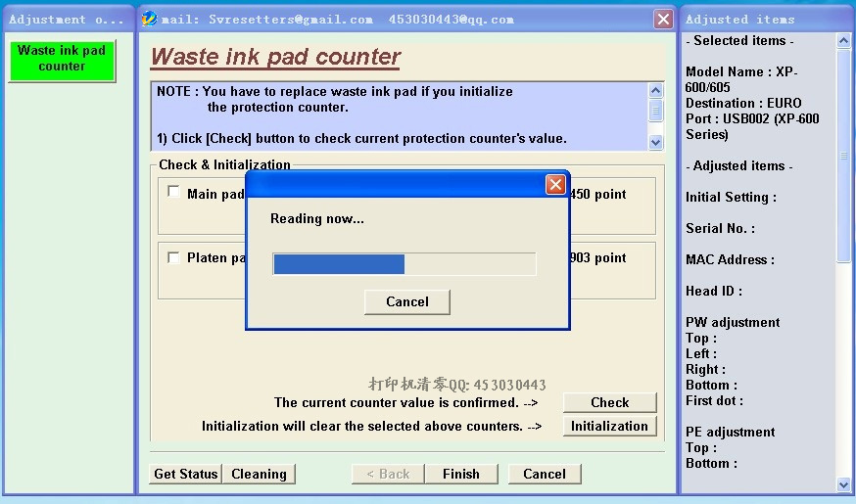Viewport: 856px width, 504px height.
Task: Click the 'First dot :' label
Action: (714, 401)
